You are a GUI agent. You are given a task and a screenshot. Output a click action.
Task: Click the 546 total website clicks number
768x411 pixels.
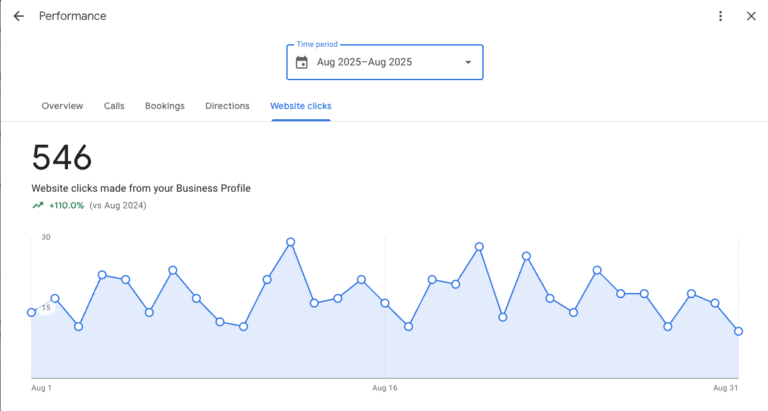pyautogui.click(x=62, y=158)
